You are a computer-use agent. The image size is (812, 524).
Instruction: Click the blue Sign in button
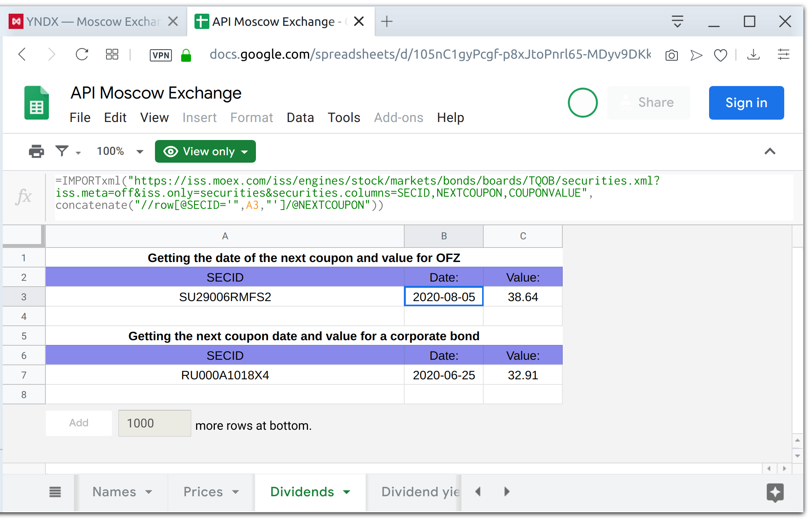(x=746, y=103)
